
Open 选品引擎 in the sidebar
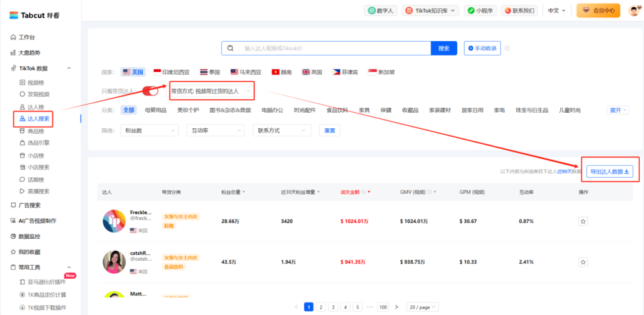click(x=35, y=143)
